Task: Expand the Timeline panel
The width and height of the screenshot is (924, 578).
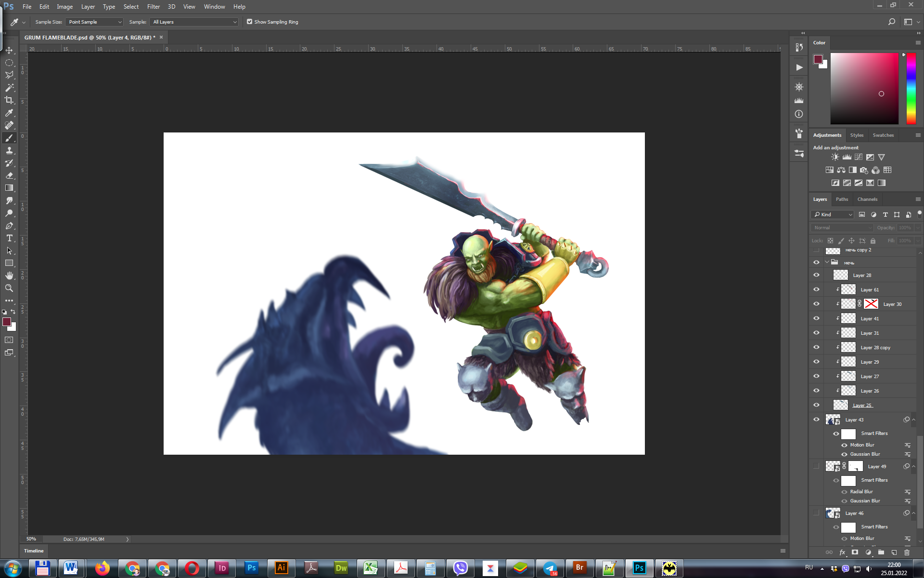Action: [34, 551]
